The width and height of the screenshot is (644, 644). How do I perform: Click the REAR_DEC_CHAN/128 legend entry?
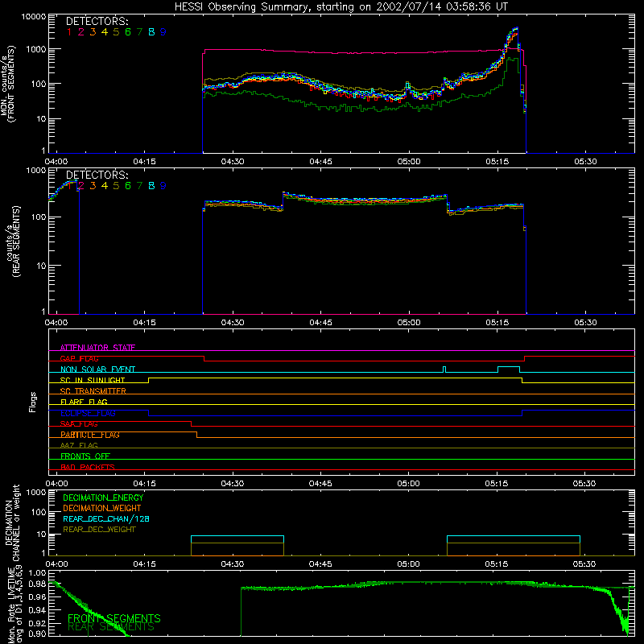point(106,518)
